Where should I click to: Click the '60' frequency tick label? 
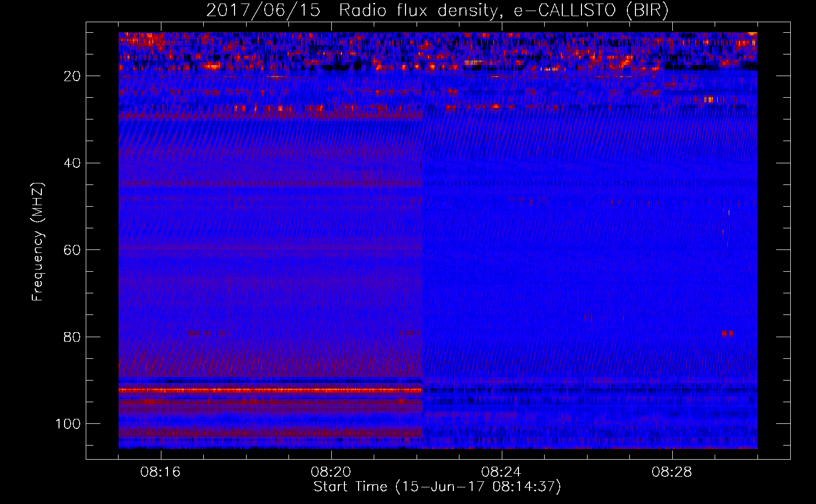point(73,250)
